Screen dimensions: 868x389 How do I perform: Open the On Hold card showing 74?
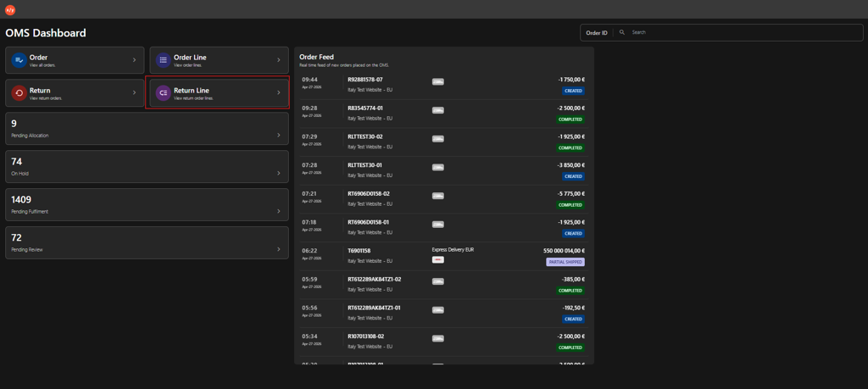[x=147, y=167]
